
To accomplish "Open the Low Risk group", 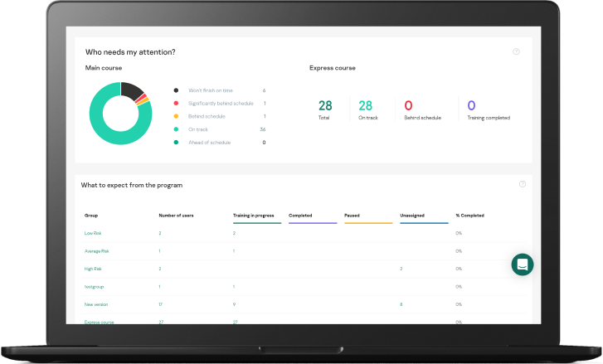I will pos(92,233).
